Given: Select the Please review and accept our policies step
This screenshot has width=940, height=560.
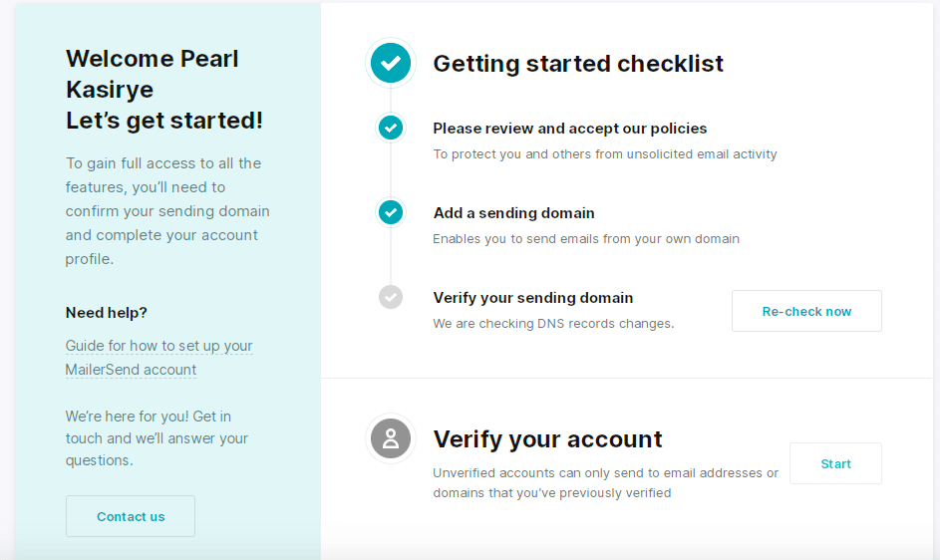Looking at the screenshot, I should (x=569, y=129).
